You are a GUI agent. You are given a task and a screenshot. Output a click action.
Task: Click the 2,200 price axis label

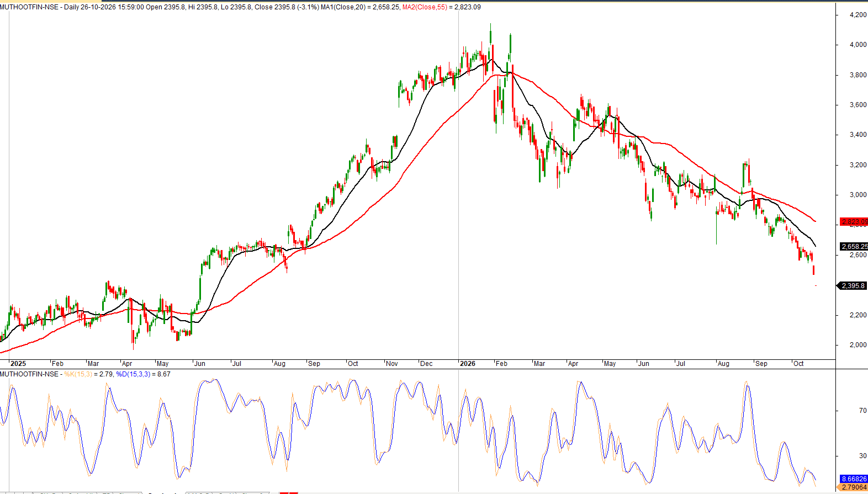coord(858,315)
